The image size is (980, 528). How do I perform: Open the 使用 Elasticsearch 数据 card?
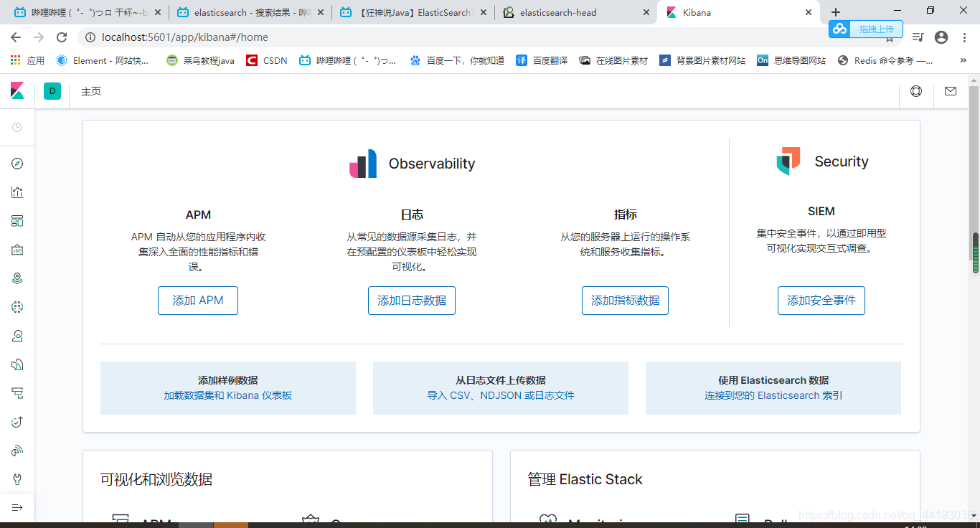[x=773, y=388]
